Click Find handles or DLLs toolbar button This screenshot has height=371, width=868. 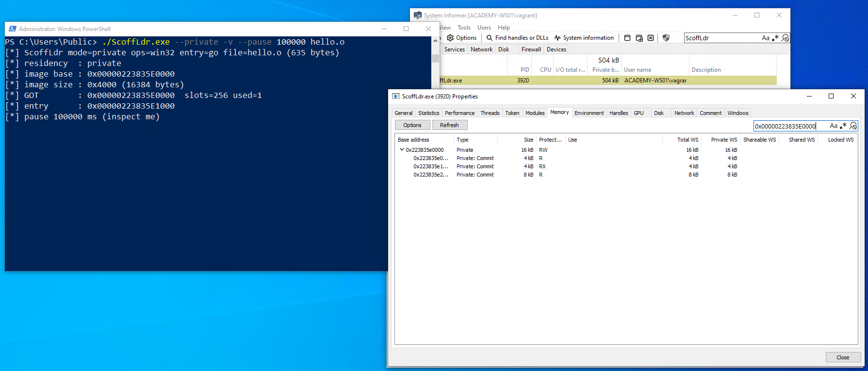point(517,38)
